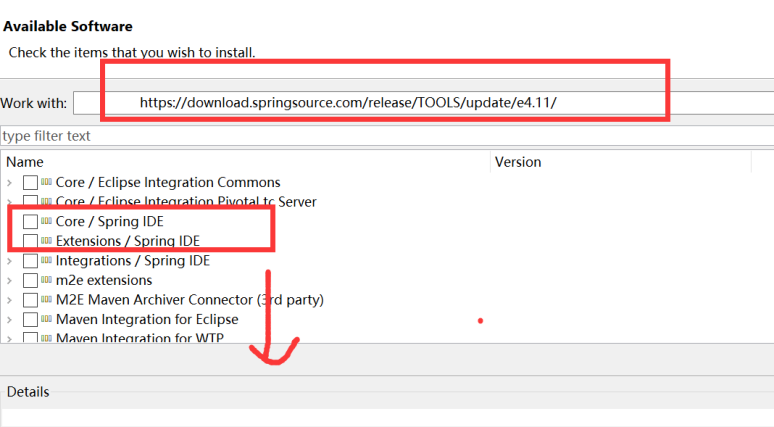
Task: Click the Maven Integration for WTP icon
Action: [47, 338]
